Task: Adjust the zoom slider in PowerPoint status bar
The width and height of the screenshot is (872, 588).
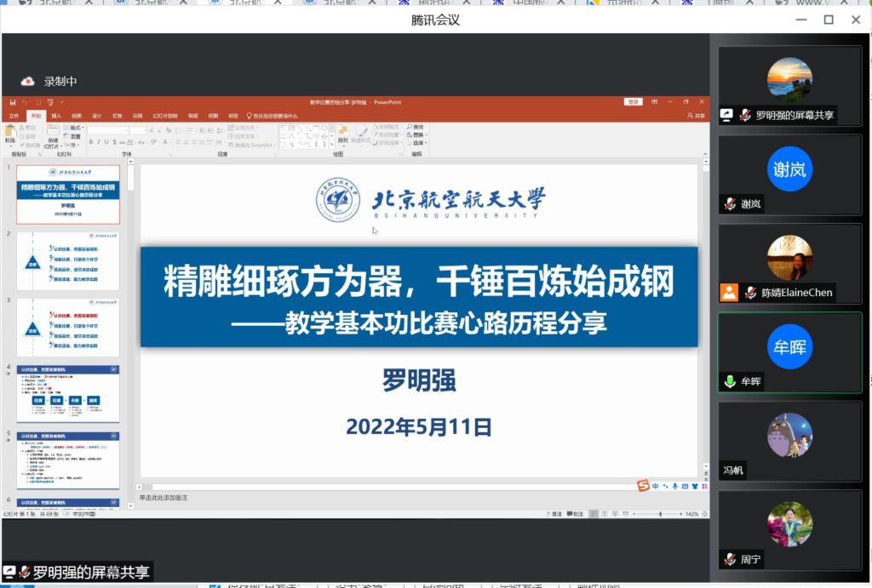Action: pyautogui.click(x=660, y=514)
